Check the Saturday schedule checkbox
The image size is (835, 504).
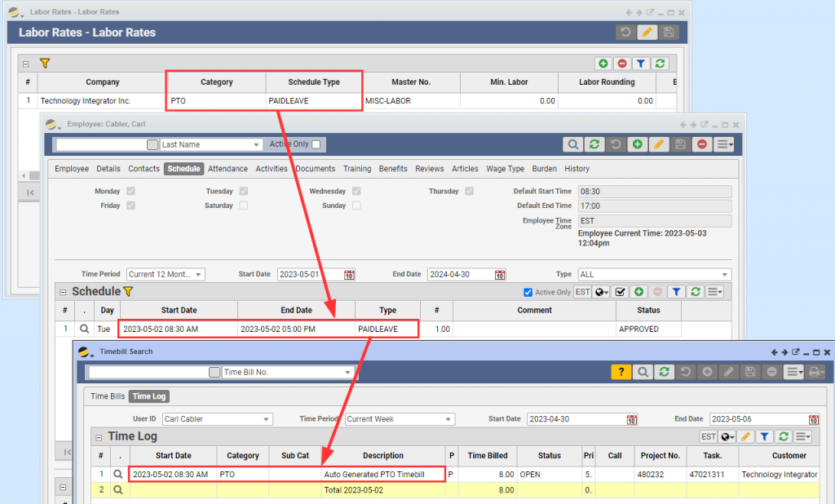click(244, 206)
